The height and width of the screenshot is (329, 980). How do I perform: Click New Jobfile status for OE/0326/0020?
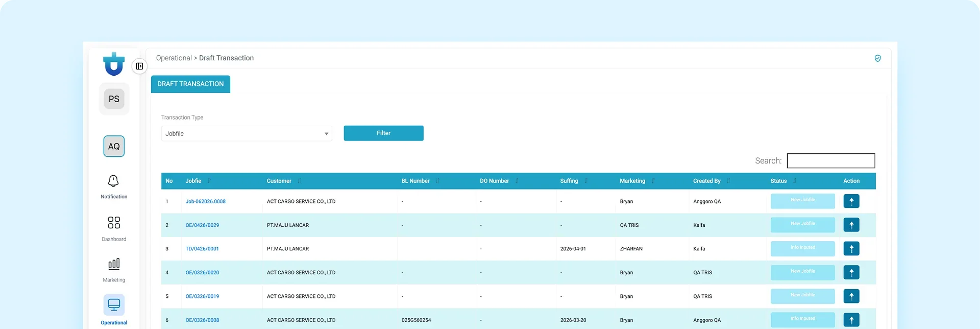tap(803, 272)
